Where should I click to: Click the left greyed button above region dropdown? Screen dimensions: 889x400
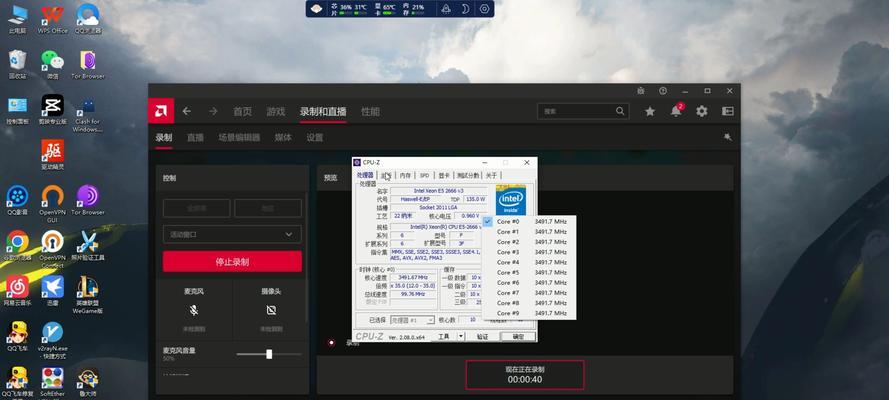(196, 208)
